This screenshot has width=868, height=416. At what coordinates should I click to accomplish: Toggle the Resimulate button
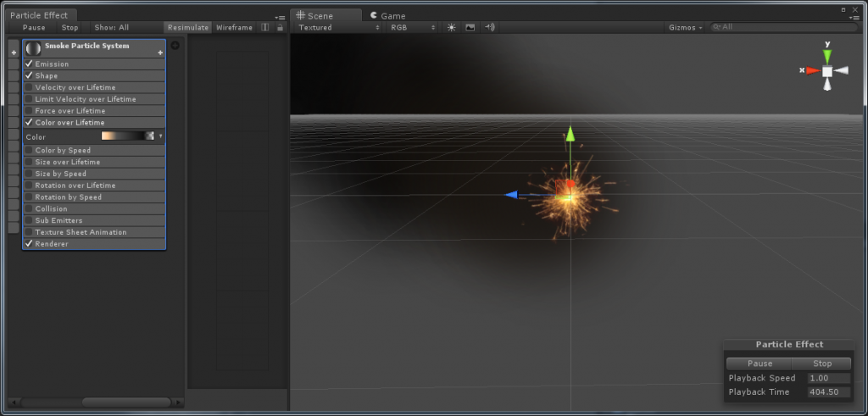tap(188, 27)
